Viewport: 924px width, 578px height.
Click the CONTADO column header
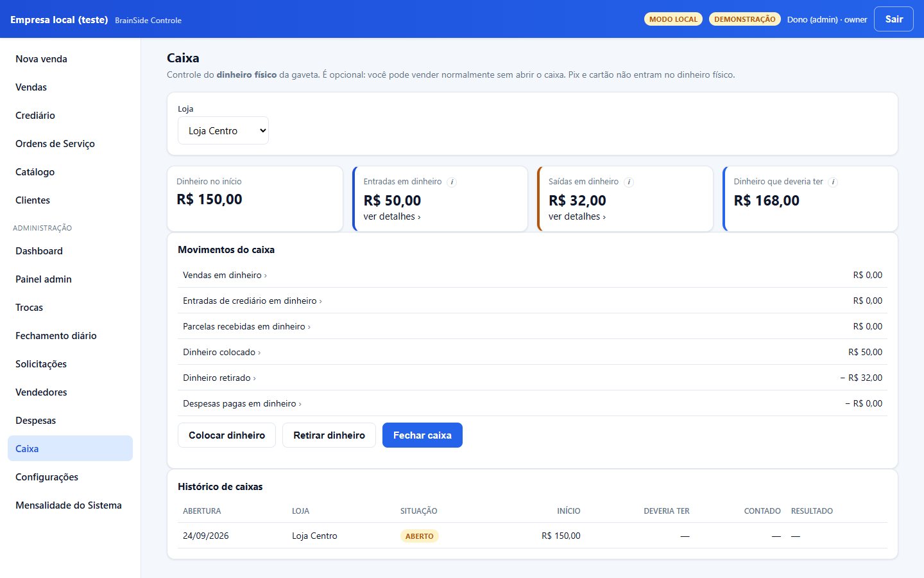click(x=762, y=511)
